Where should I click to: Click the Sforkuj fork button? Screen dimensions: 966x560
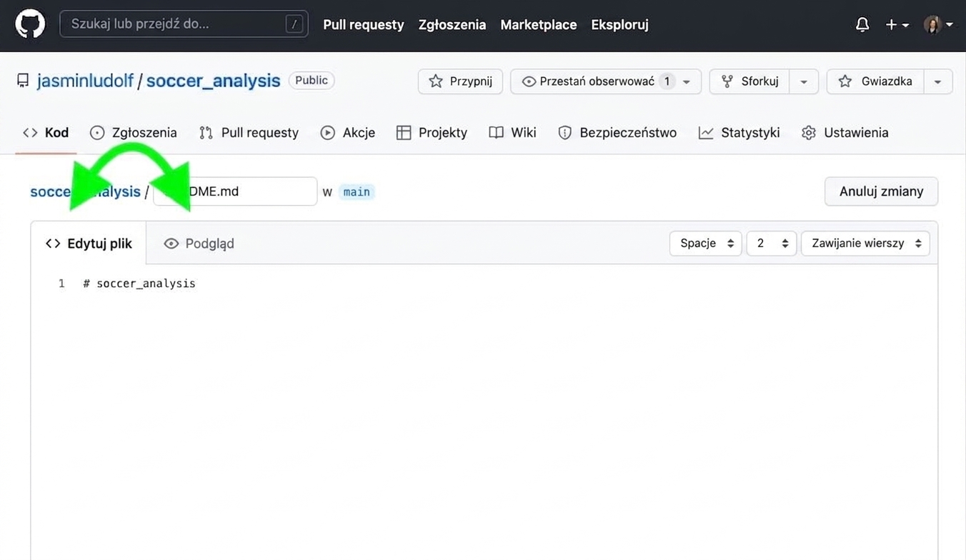point(750,81)
